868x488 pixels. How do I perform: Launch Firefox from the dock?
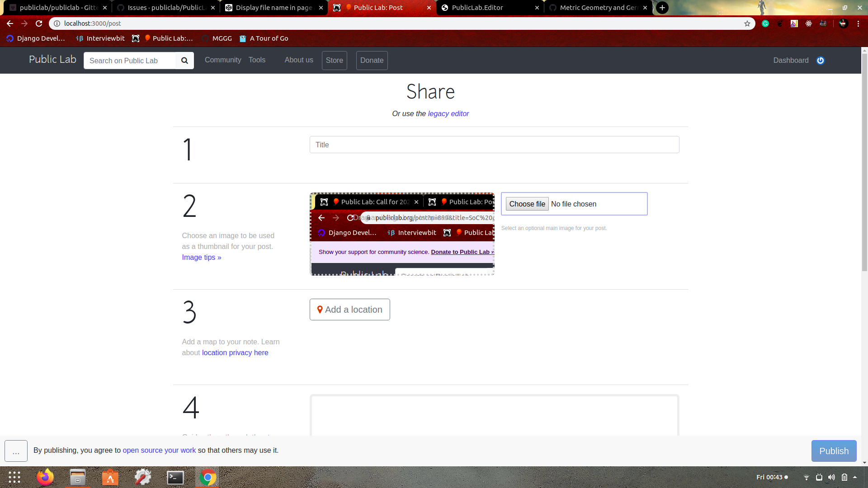pos(45,477)
